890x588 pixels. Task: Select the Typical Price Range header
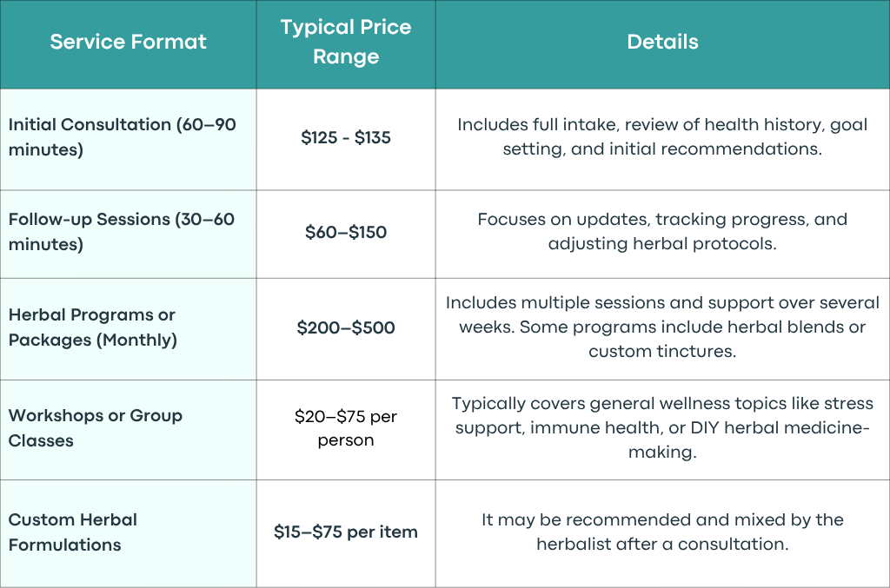pyautogui.click(x=346, y=42)
